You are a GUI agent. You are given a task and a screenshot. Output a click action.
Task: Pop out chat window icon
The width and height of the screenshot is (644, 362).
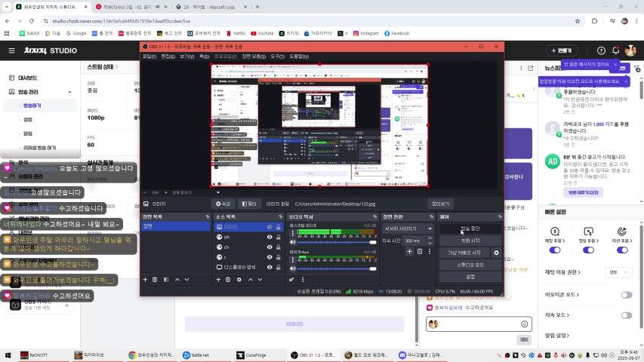click(x=531, y=68)
